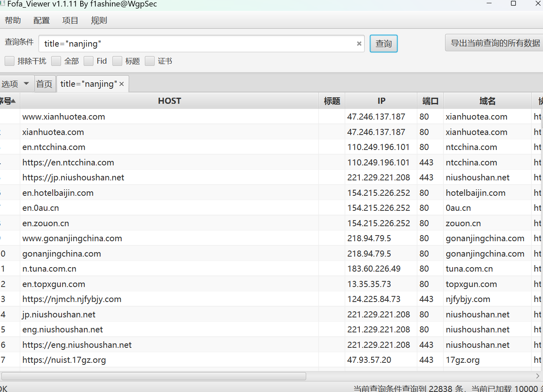
Task: Select host https://eng.niushoushan.net
Action: [x=77, y=345]
